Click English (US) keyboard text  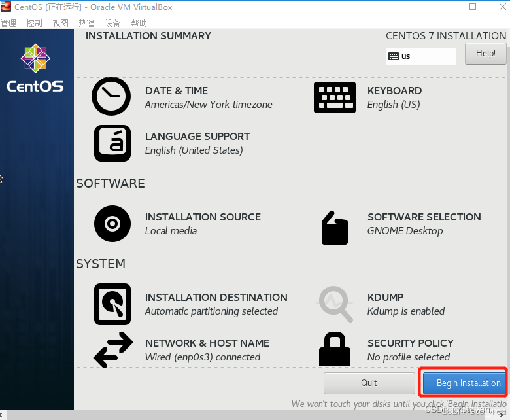[x=394, y=105]
